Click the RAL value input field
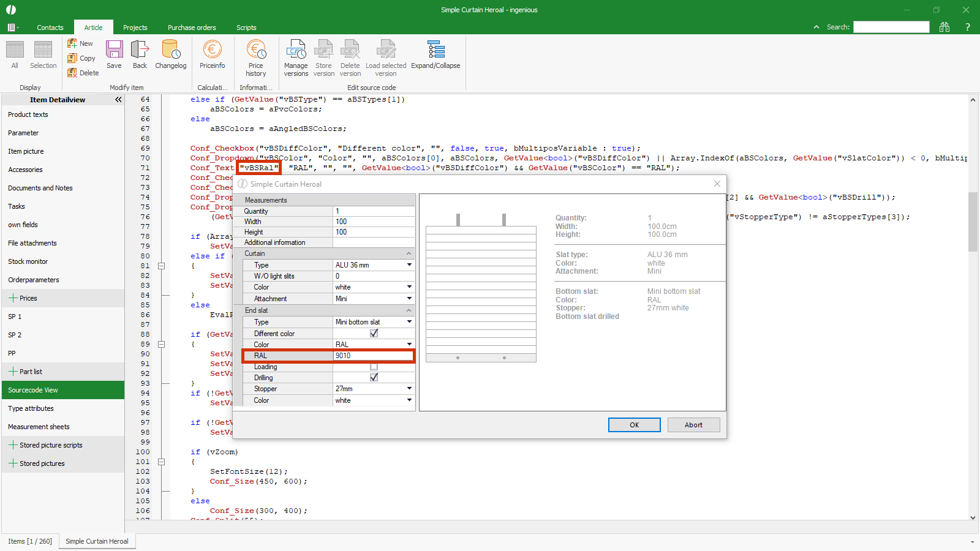Viewport: 980px width, 551px height. (372, 356)
